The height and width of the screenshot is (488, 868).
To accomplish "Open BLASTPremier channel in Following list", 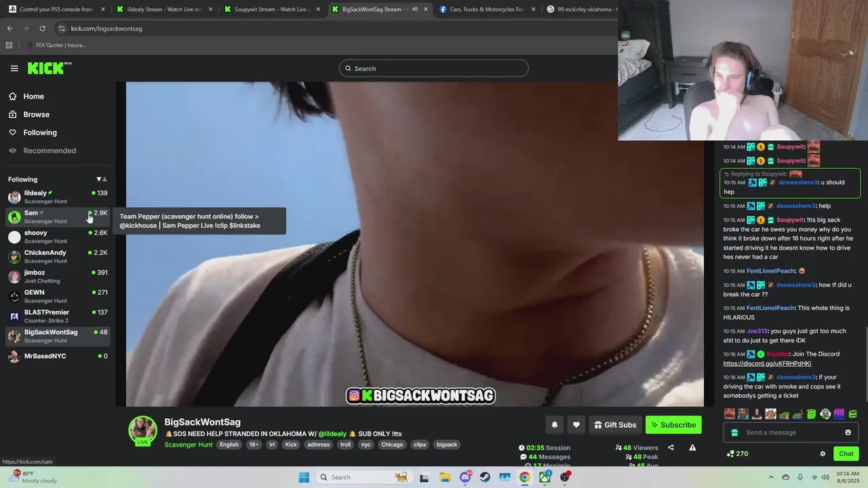I will point(58,316).
